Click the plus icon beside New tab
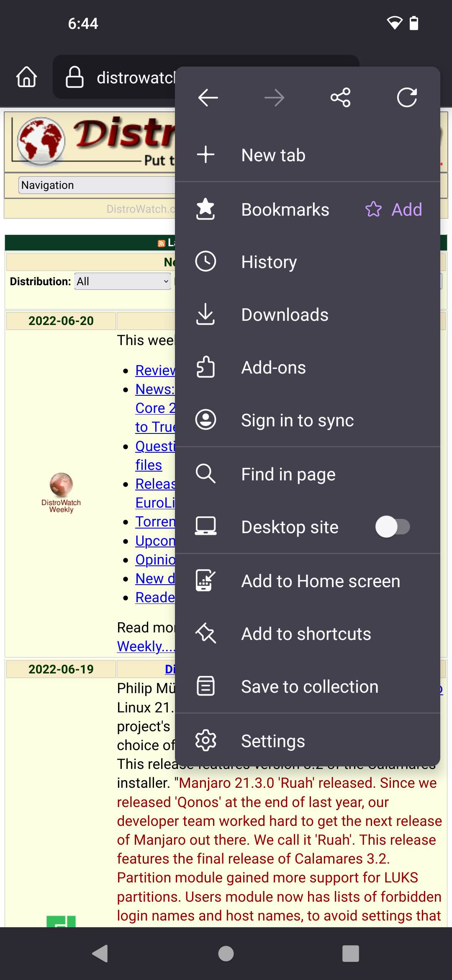 pos(206,155)
